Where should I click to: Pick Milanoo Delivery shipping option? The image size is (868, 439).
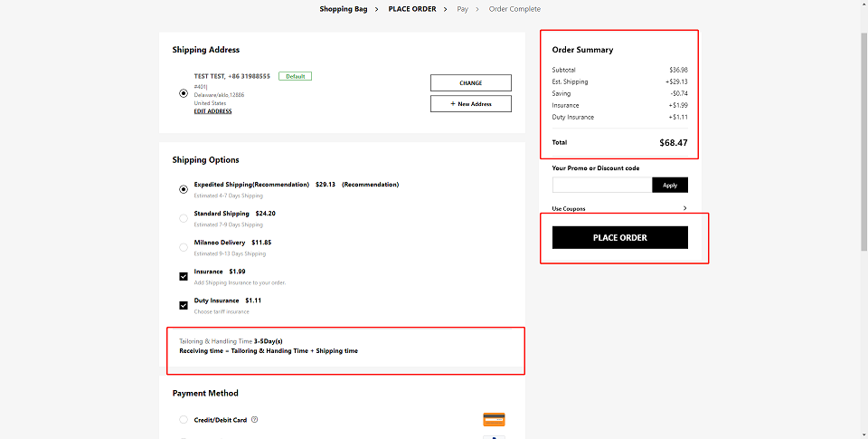pyautogui.click(x=184, y=247)
